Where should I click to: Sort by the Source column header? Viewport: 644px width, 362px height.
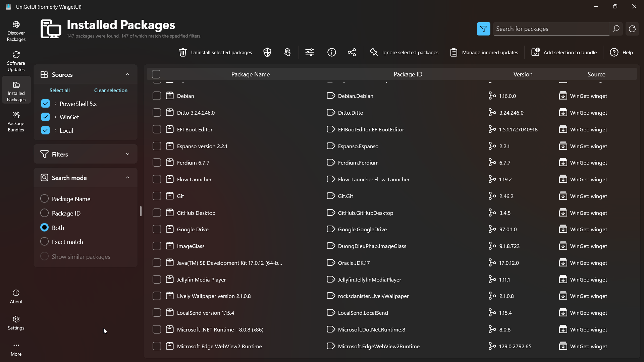596,74
